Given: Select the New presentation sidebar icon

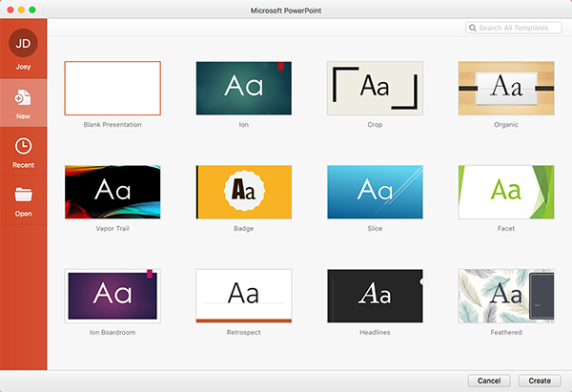Looking at the screenshot, I should 23,98.
